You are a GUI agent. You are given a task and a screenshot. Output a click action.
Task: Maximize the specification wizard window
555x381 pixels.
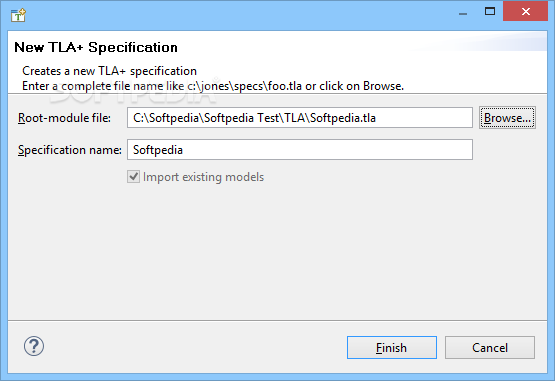490,11
